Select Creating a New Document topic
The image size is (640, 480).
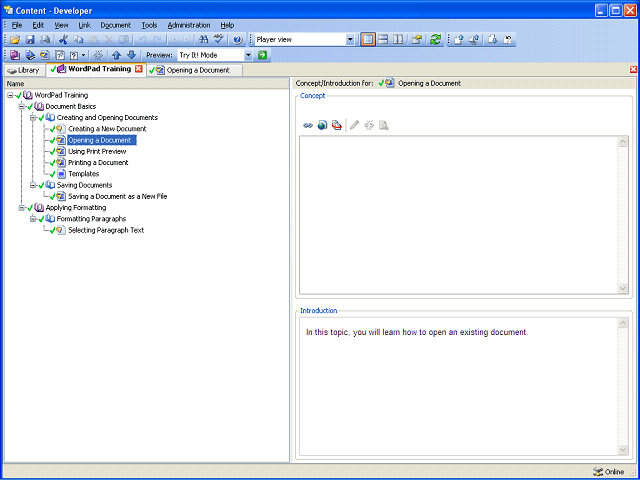(107, 129)
